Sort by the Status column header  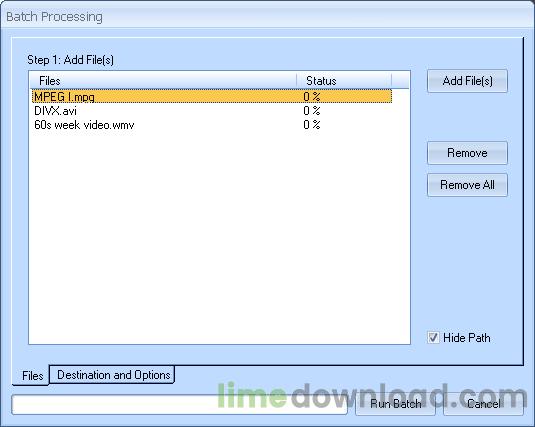pos(344,81)
